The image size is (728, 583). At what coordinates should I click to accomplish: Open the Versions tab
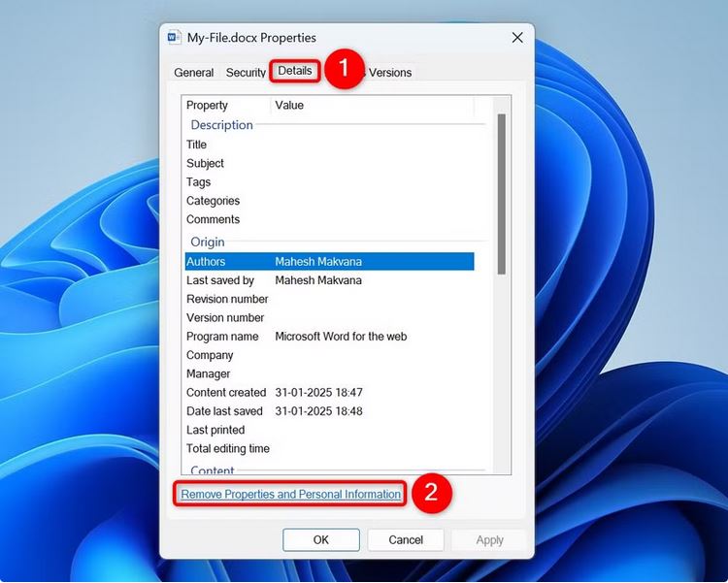(x=390, y=73)
